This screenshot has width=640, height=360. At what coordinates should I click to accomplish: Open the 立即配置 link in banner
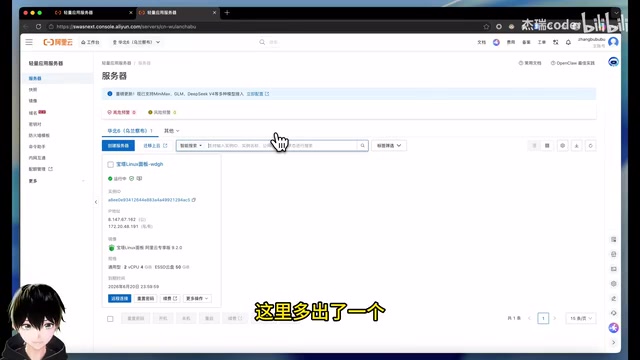click(258, 94)
